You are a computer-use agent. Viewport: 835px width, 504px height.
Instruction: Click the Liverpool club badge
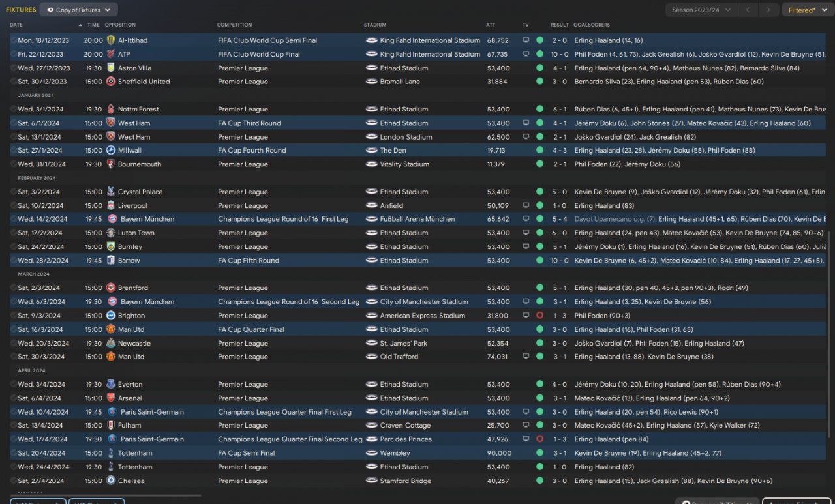(x=111, y=205)
